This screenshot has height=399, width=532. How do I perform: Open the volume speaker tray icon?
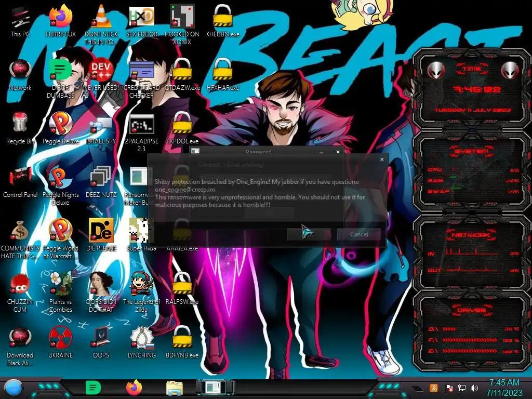click(x=474, y=388)
